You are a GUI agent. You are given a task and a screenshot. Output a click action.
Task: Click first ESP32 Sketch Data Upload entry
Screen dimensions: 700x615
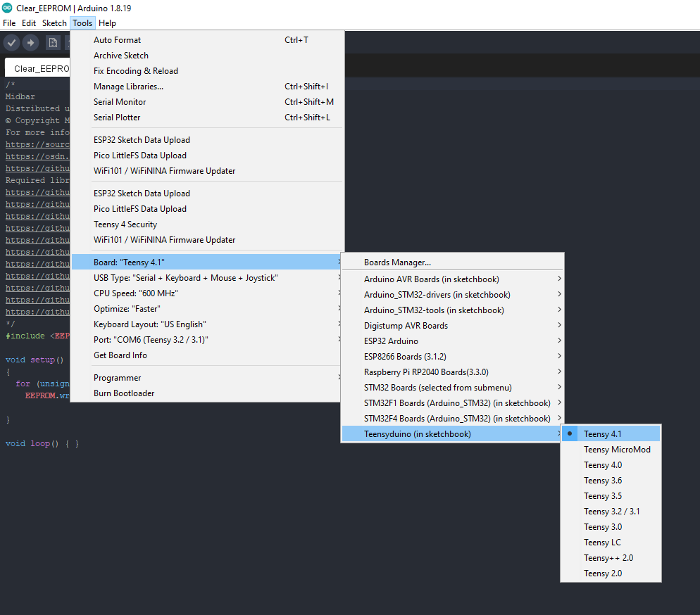click(x=208, y=140)
